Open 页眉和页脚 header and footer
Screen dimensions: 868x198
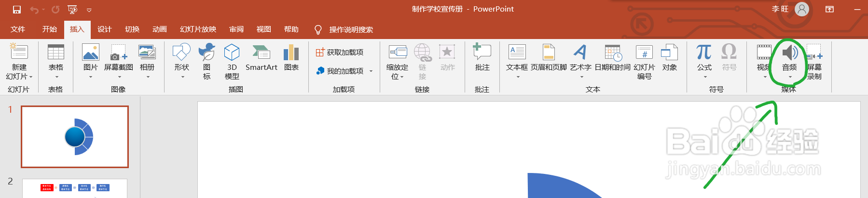coord(549,58)
